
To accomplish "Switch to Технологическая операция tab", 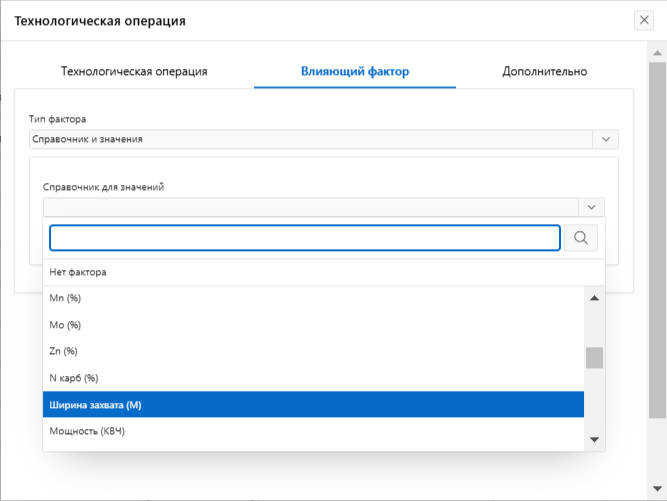I will [134, 71].
